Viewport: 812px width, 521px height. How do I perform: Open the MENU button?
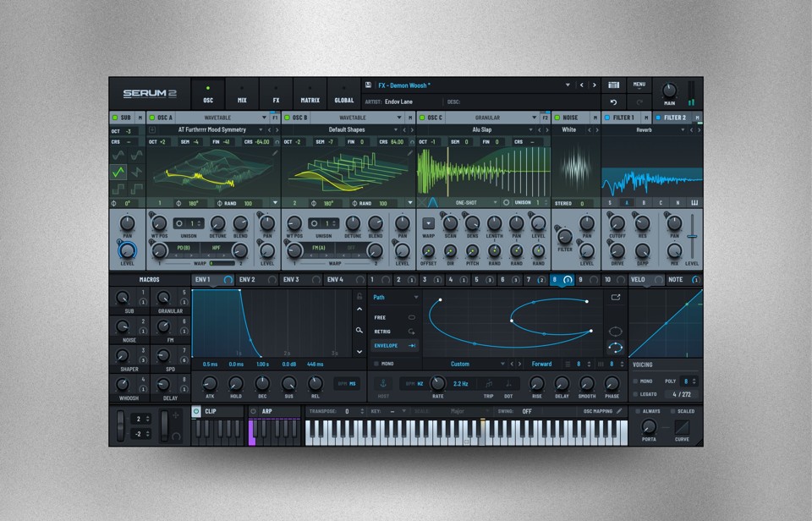(639, 85)
